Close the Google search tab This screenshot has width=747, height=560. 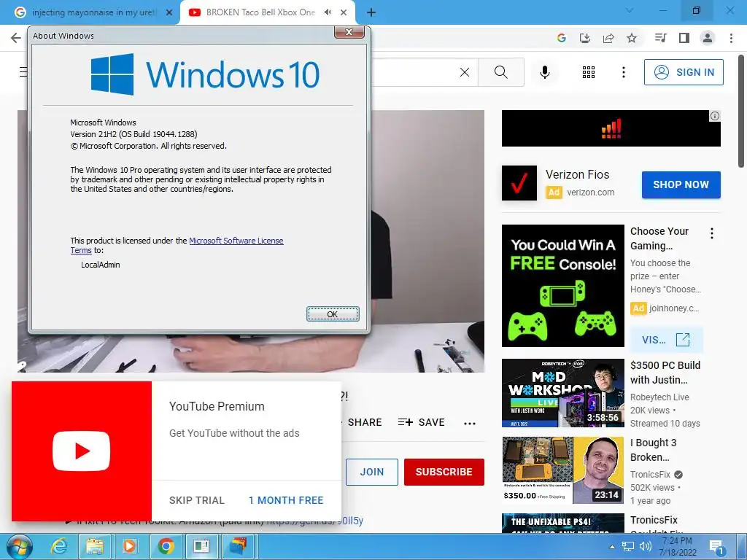click(x=169, y=12)
